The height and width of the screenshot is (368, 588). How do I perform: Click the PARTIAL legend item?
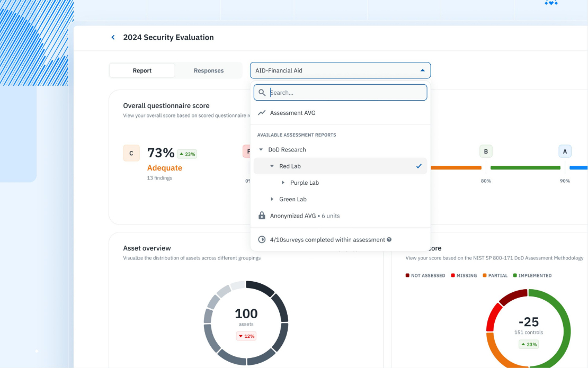[495, 275]
